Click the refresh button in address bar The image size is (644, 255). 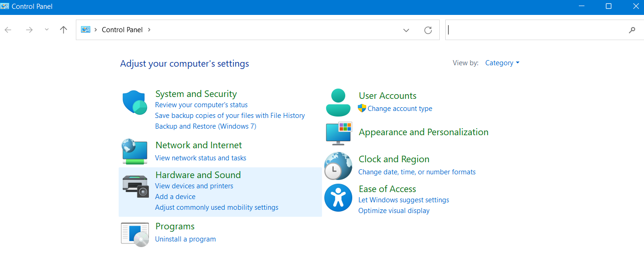click(428, 30)
